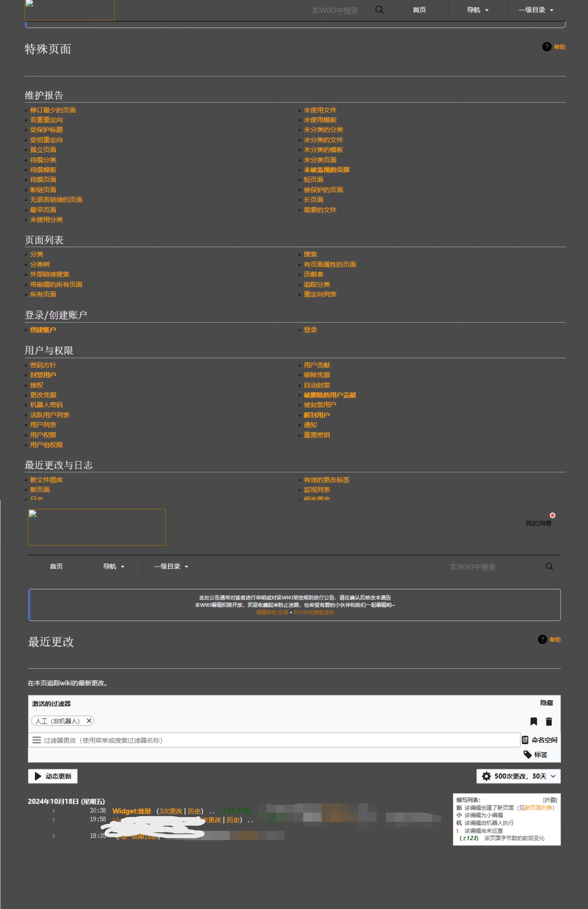This screenshot has height=909, width=588.
Task: Open the 新文件图库 link
Action: pyautogui.click(x=47, y=480)
